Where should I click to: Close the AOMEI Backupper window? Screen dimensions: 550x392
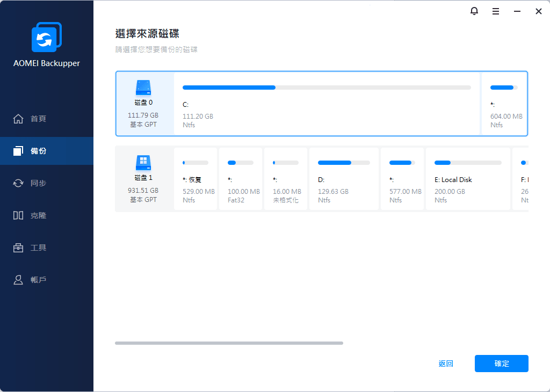coord(539,12)
